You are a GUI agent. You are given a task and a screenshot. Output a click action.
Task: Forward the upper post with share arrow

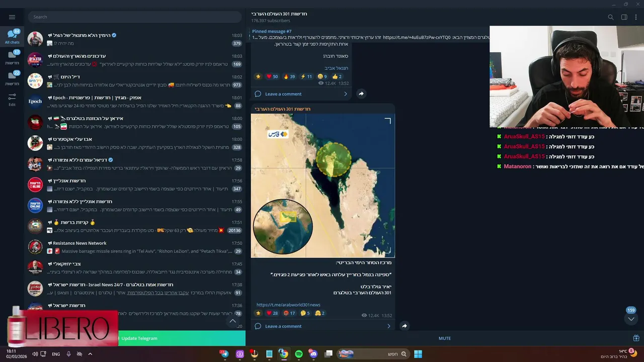[x=361, y=94]
